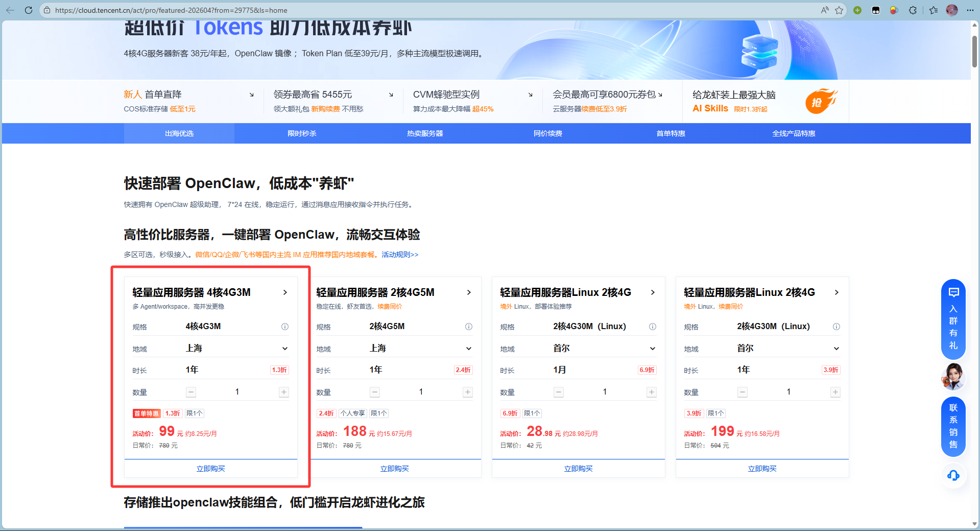Open 入群有礼 chat sidebar button
Image resolution: width=980 pixels, height=531 pixels.
click(953, 319)
